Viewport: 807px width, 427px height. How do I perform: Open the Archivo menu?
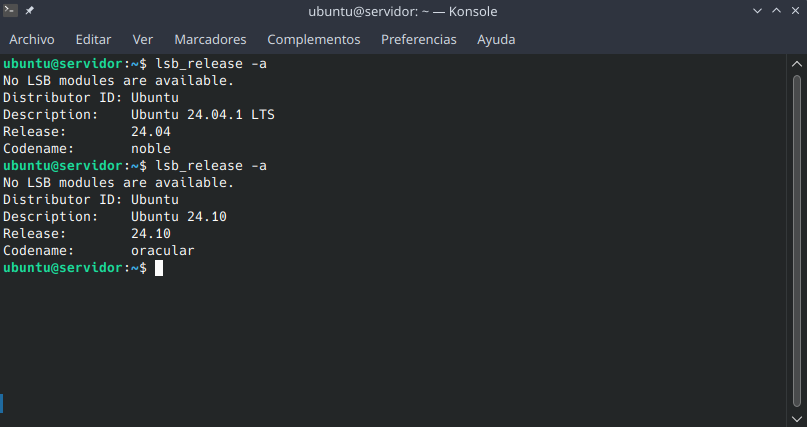pos(31,40)
